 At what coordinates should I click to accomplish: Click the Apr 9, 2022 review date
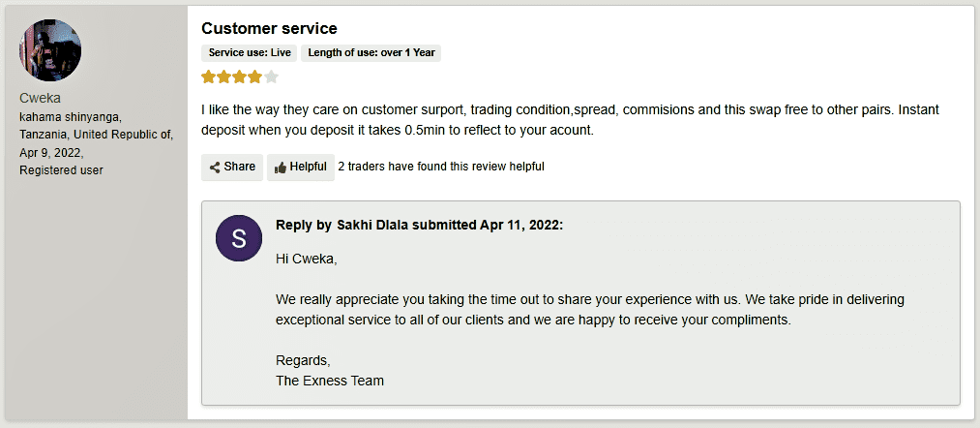[51, 153]
